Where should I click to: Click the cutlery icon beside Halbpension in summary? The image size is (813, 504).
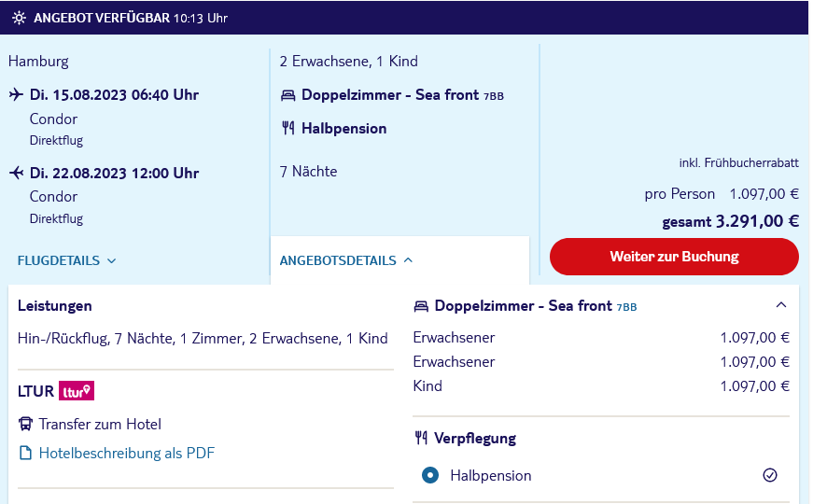coord(288,128)
